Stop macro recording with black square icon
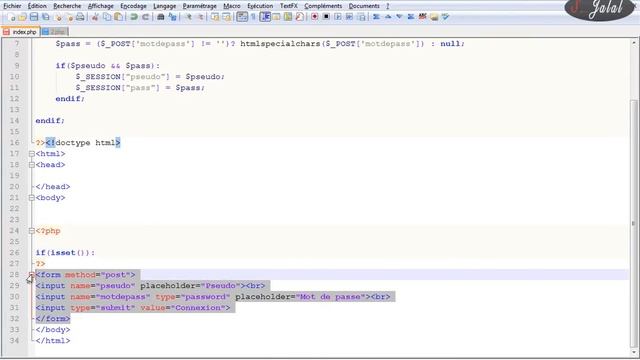The width and height of the screenshot is (640, 360). (326, 17)
